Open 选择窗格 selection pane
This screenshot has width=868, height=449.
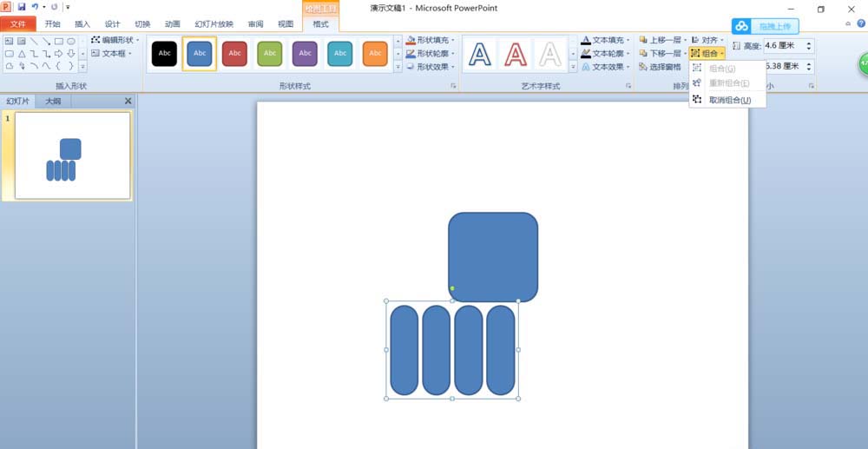(x=660, y=67)
